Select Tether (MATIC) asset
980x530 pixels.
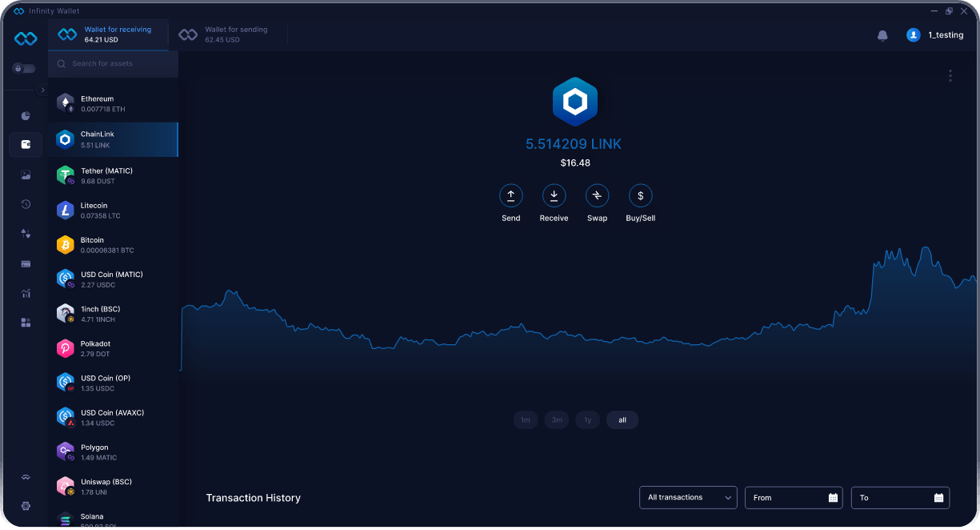113,175
